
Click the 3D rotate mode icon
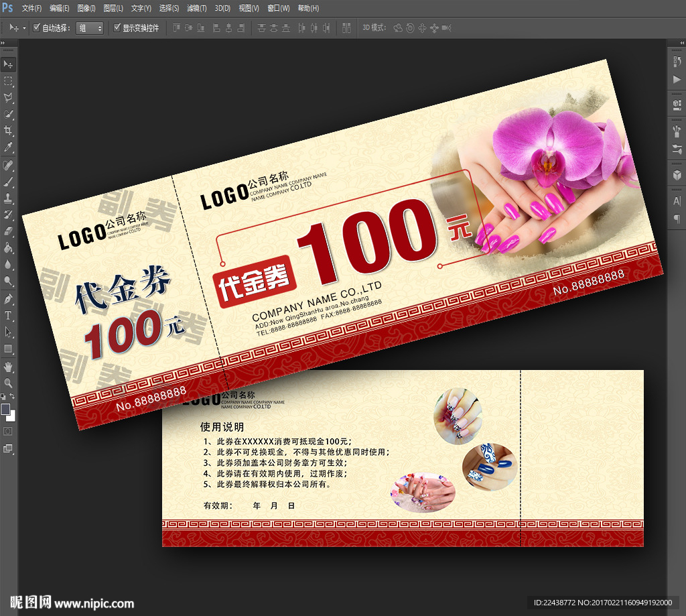(398, 28)
